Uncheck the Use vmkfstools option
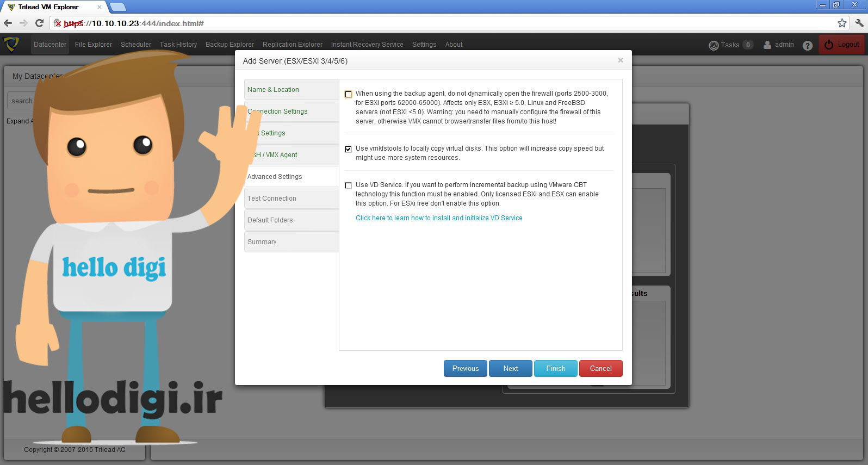Screen dimensions: 868x465 [349, 149]
